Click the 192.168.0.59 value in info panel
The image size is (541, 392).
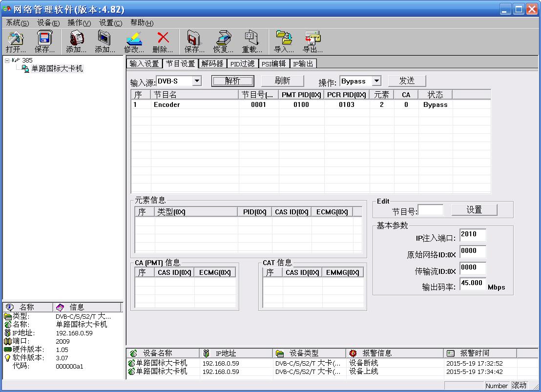(74, 333)
